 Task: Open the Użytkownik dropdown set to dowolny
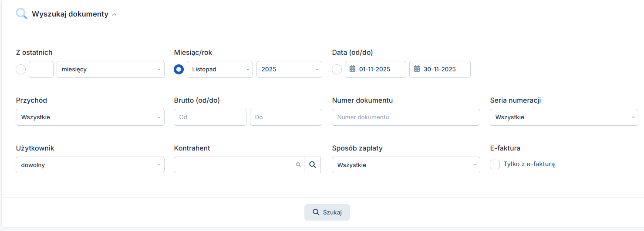coord(90,165)
